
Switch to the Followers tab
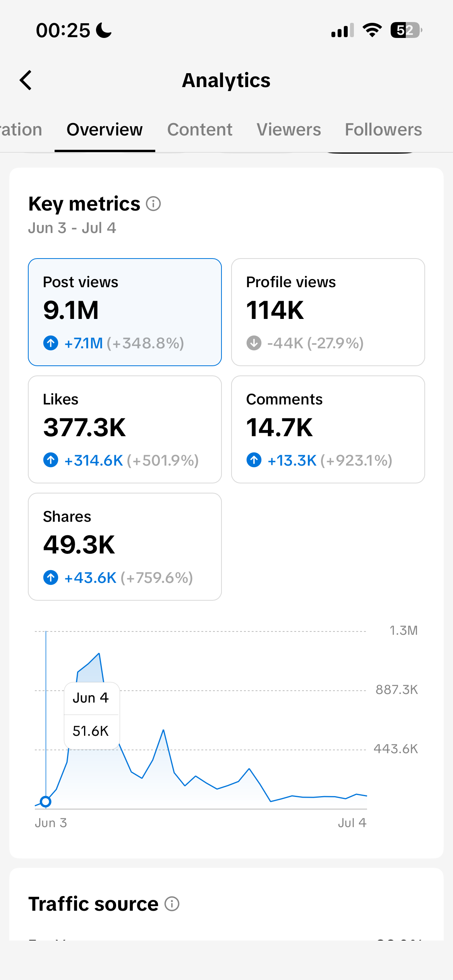(383, 130)
